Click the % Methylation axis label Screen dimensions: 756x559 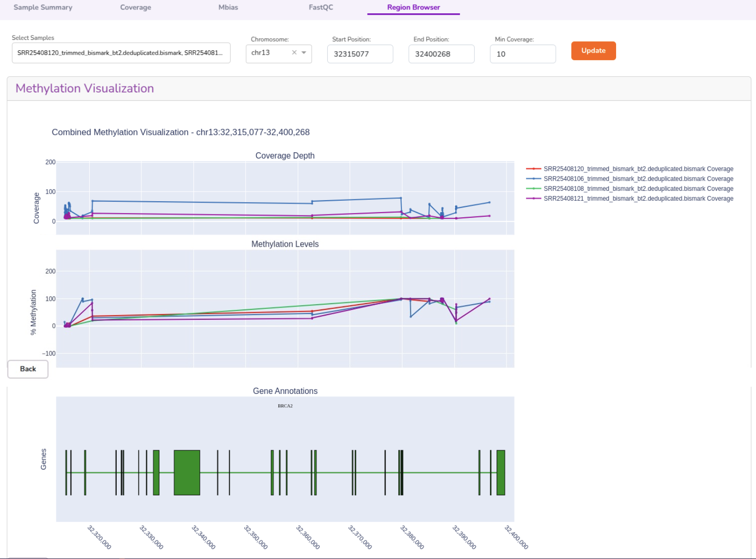click(x=34, y=312)
